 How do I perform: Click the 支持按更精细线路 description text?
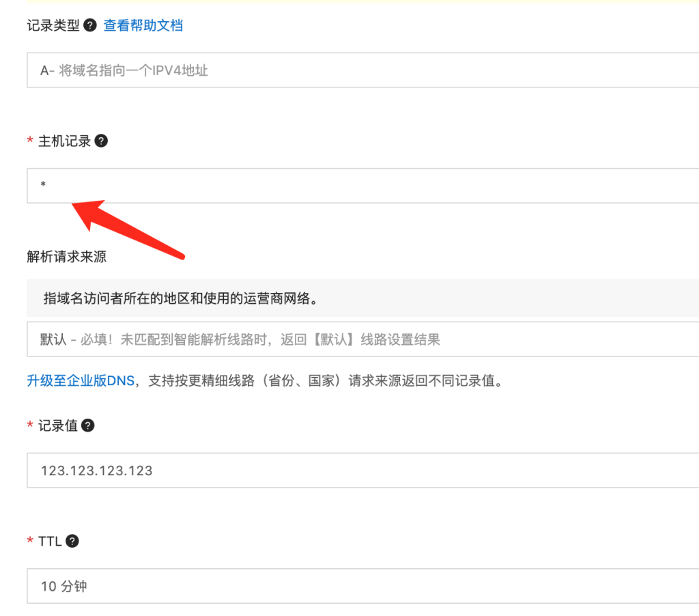tap(321, 381)
